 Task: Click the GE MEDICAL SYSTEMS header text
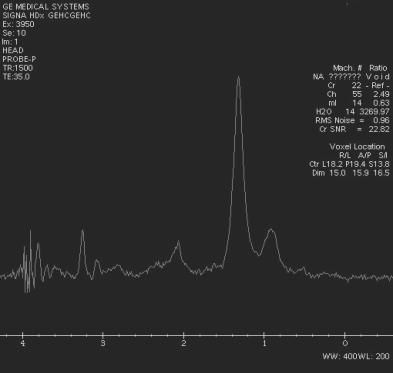point(46,7)
